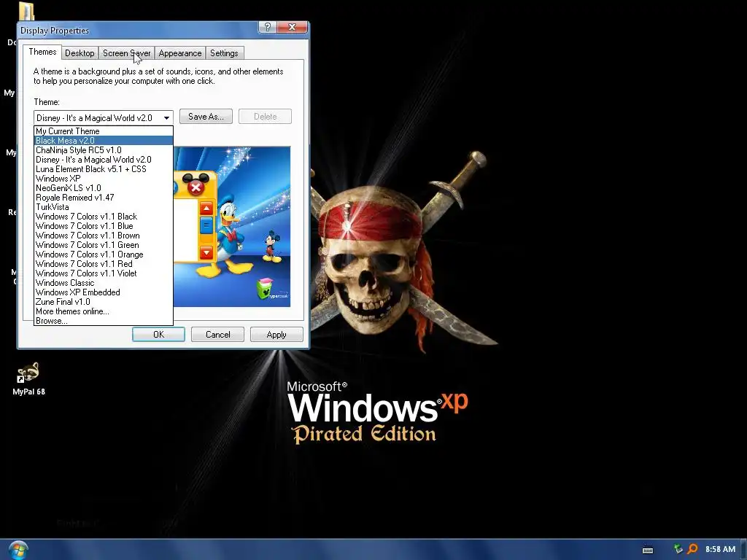
Task: Pick Zune Final v1.0 theme
Action: pos(104,302)
